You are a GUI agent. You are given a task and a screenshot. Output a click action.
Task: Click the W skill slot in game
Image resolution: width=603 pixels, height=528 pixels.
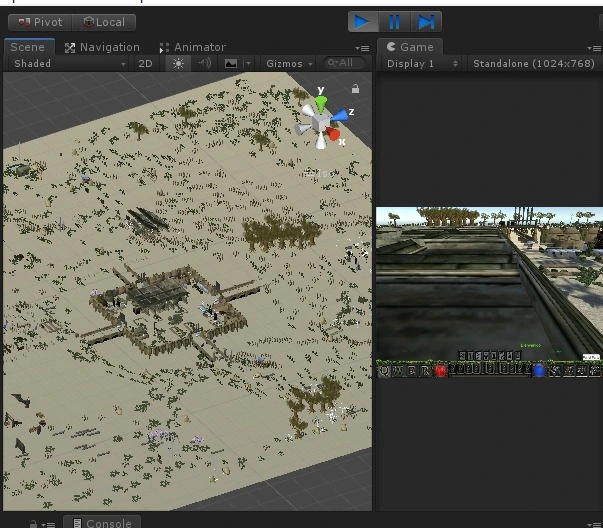(398, 371)
